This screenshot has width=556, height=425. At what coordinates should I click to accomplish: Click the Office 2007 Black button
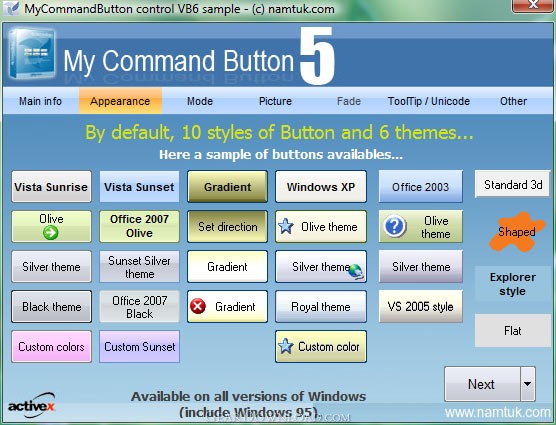coord(139,306)
